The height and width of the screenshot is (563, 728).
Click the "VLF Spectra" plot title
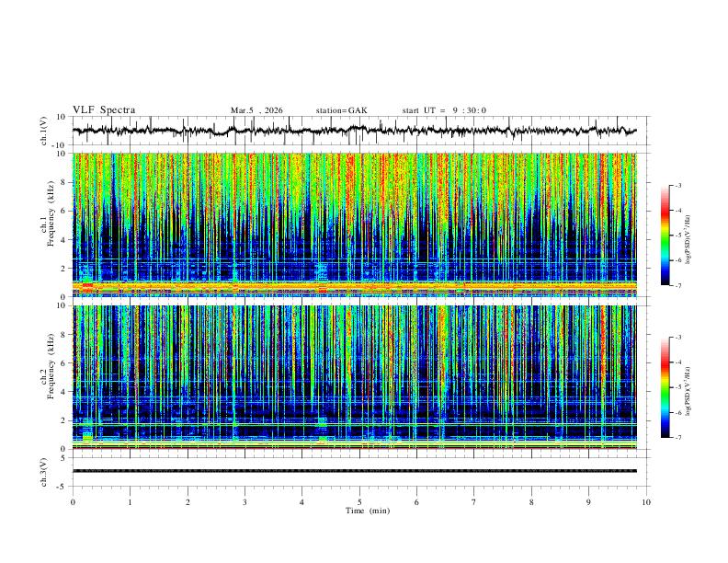click(x=104, y=110)
